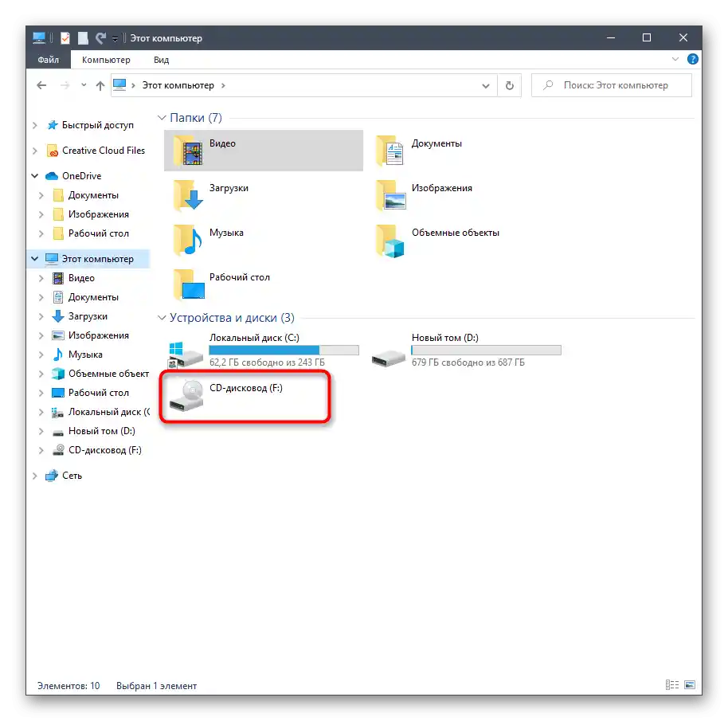The height and width of the screenshot is (721, 728).
Task: Expand the Сеть tree node
Action: (35, 476)
